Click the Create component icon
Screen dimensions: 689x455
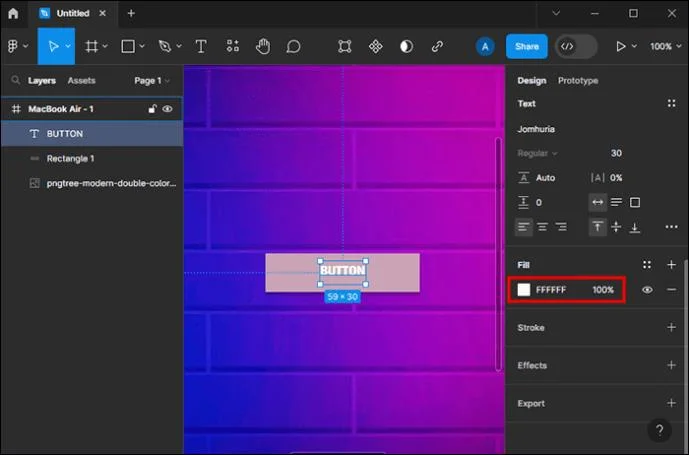376,46
